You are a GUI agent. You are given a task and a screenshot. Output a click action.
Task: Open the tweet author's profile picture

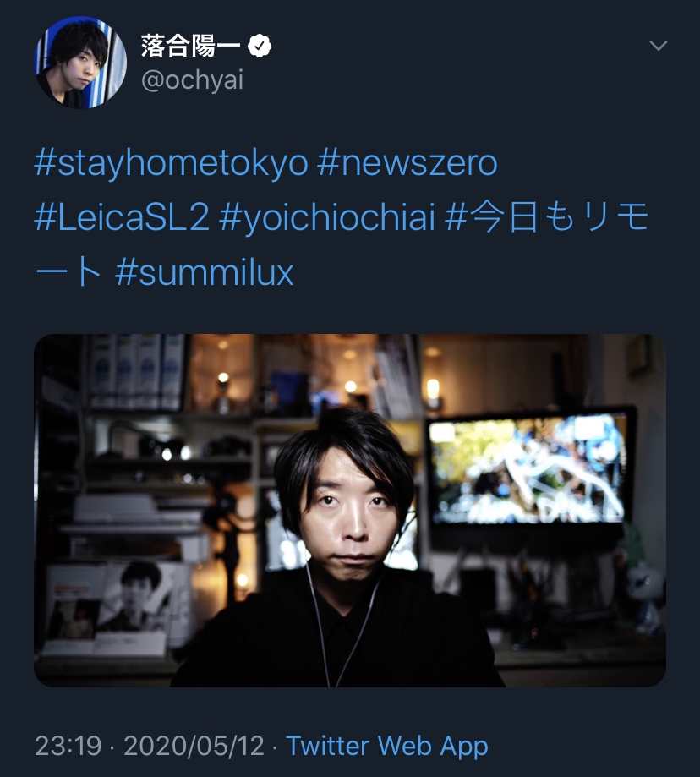pyautogui.click(x=80, y=63)
